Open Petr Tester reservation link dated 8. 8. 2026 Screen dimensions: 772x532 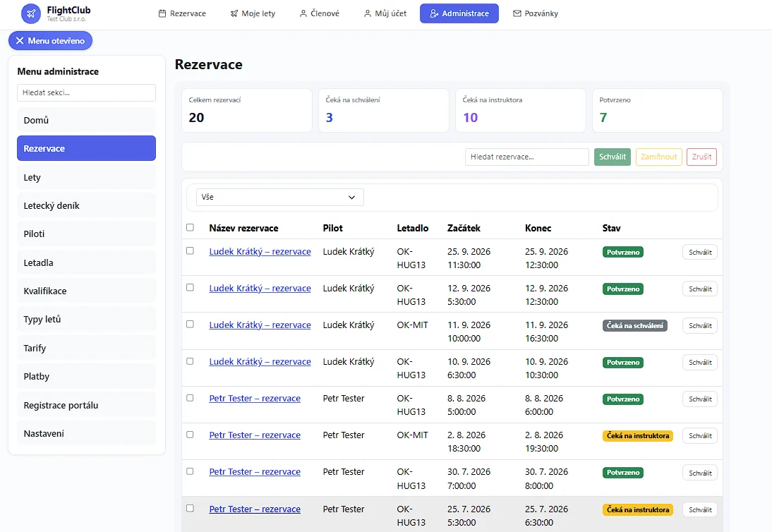(255, 399)
